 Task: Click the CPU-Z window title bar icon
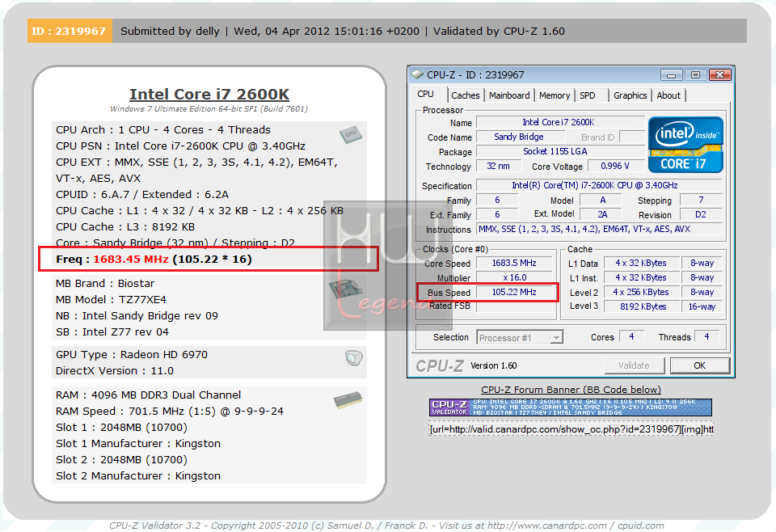[418, 74]
